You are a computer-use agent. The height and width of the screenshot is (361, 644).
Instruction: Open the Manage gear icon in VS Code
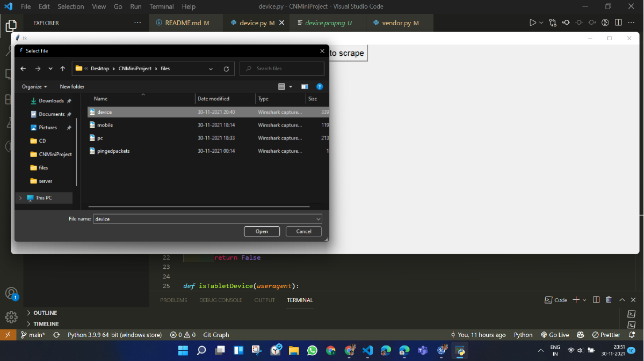tap(11, 316)
